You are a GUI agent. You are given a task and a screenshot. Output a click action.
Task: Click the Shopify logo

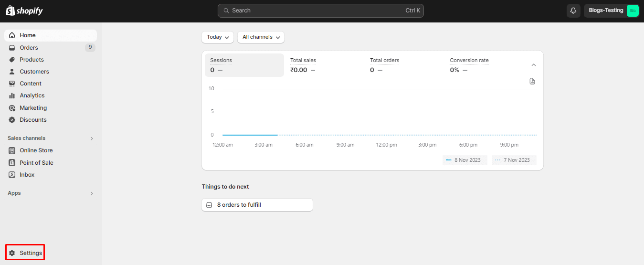coord(24,11)
